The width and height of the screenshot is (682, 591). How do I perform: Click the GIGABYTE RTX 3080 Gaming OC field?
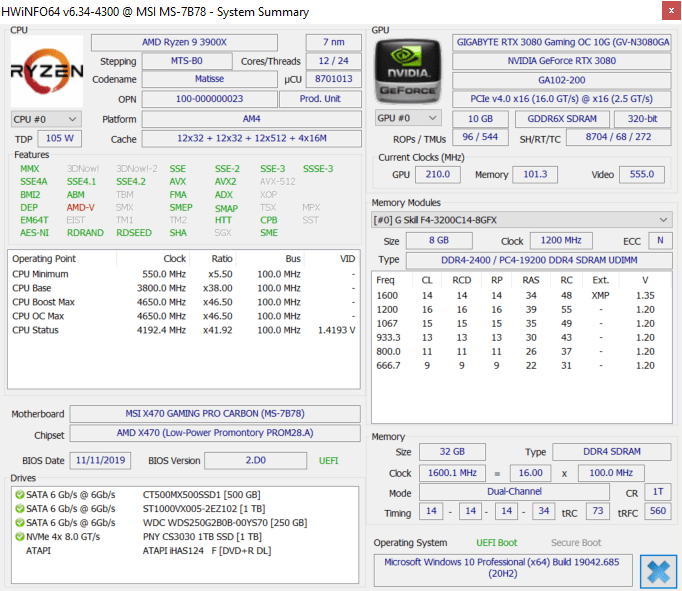point(562,42)
